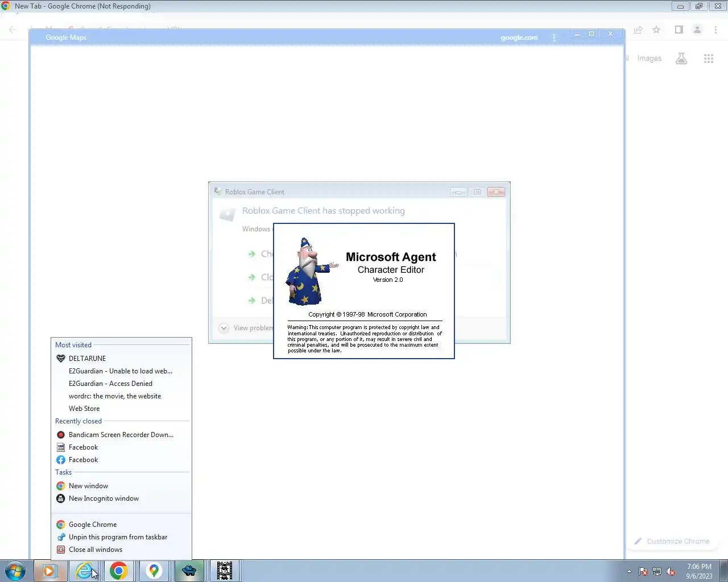Click google.com in Google Maps title bar
Viewport: 728px width, 582px height.
[x=519, y=38]
